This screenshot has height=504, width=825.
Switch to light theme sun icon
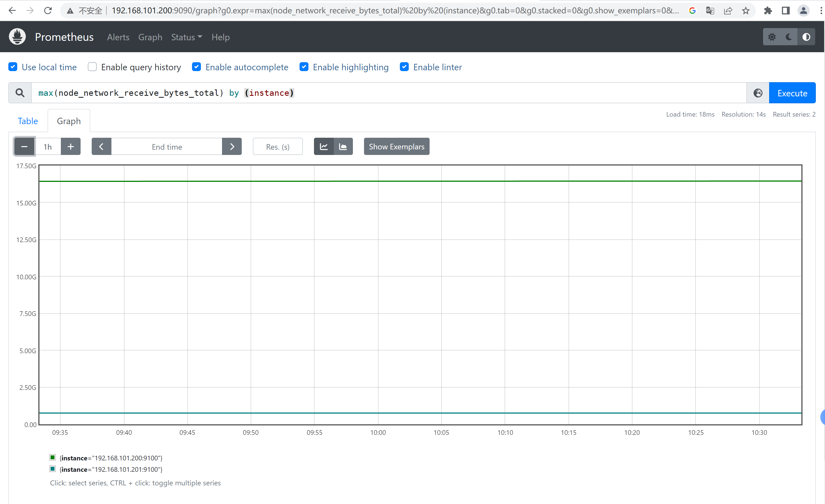coord(772,37)
